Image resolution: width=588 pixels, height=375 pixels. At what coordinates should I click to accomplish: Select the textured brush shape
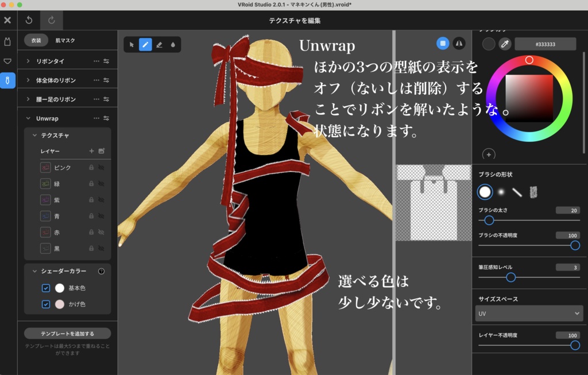point(532,192)
